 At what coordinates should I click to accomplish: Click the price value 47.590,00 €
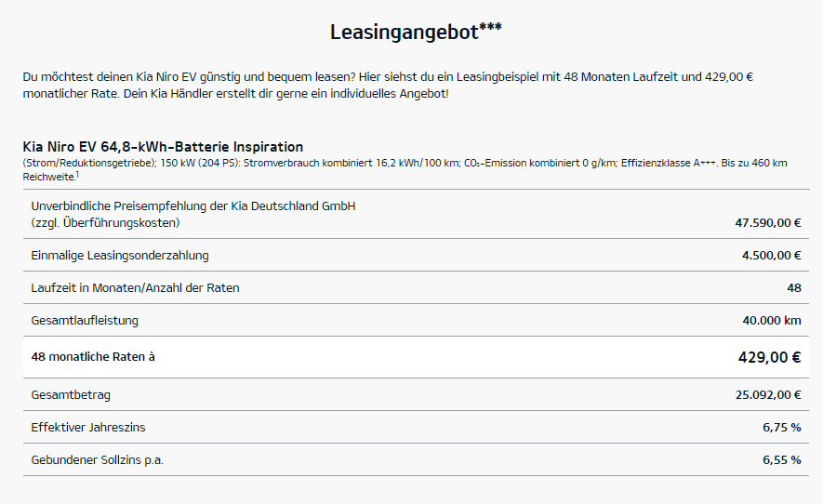click(767, 223)
